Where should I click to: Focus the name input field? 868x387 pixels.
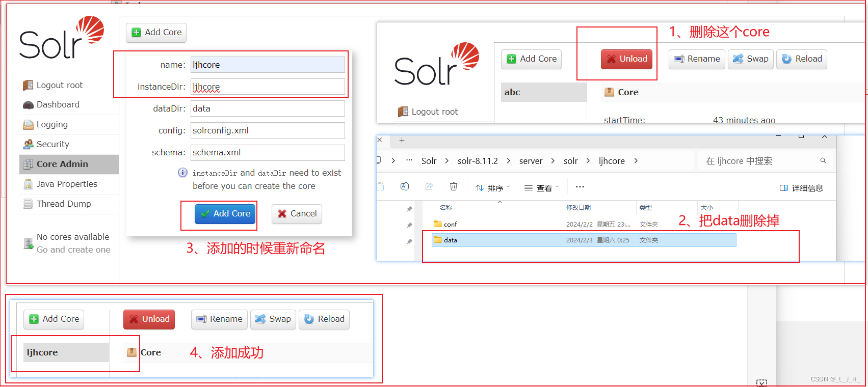pos(268,65)
